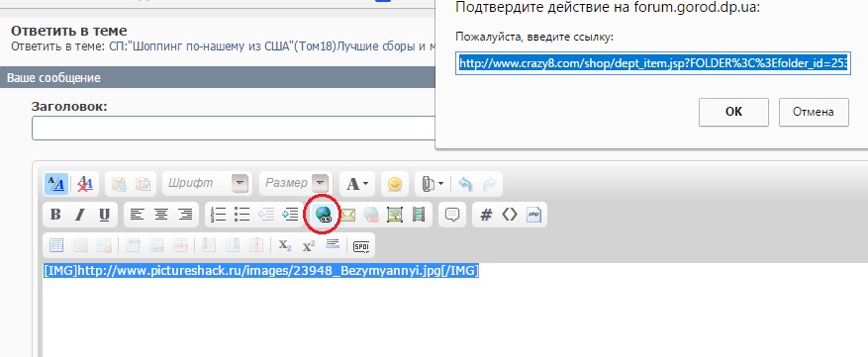Image resolution: width=868 pixels, height=357 pixels.
Task: Click Отмена to cancel the dialog
Action: (x=814, y=112)
